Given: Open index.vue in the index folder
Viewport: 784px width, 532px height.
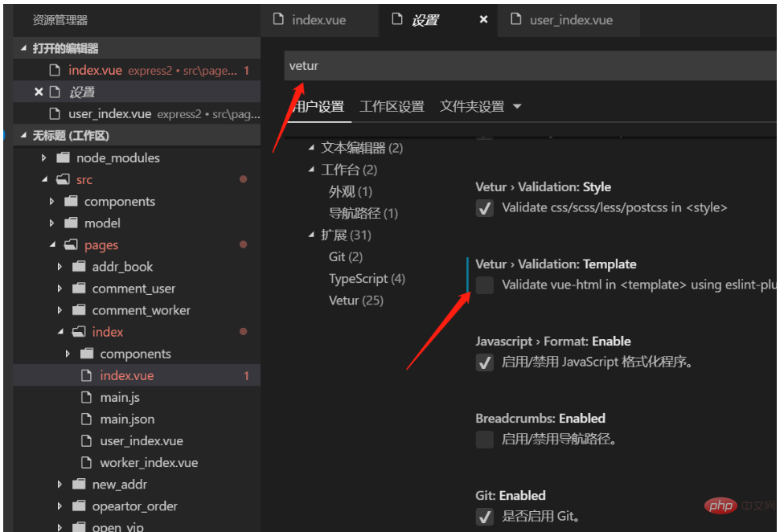Looking at the screenshot, I should coord(137,375).
